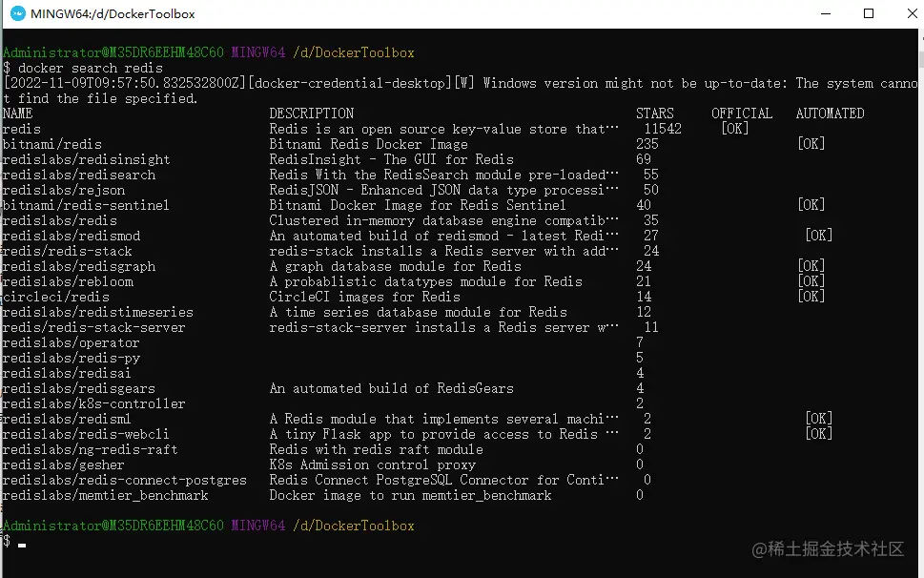924x578 pixels.
Task: Select the 'redislabs/memtier_benchmark' image name
Action: tap(106, 496)
